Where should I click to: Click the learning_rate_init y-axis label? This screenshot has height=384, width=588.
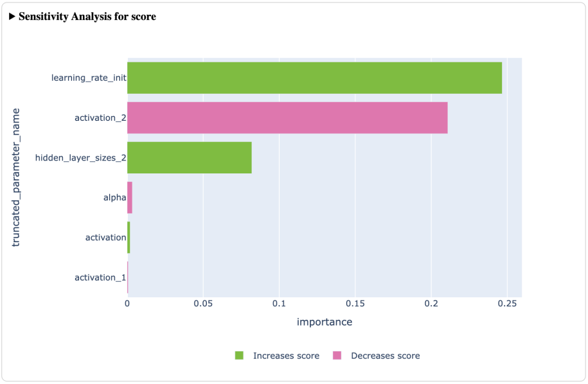pos(89,78)
